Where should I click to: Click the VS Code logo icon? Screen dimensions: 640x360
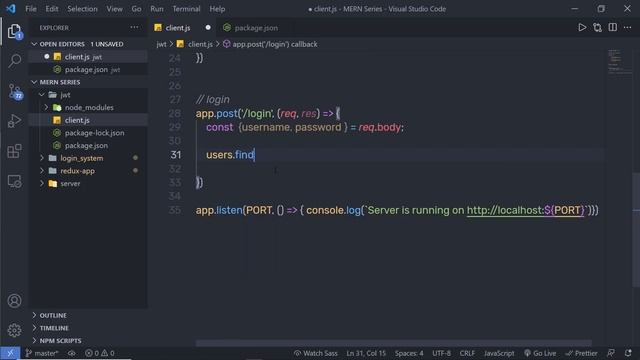[x=11, y=9]
